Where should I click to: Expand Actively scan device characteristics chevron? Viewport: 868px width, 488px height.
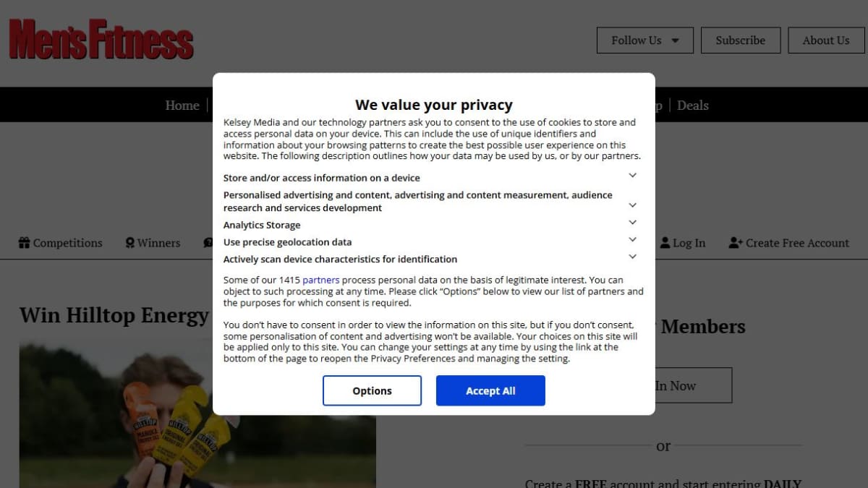pyautogui.click(x=632, y=257)
